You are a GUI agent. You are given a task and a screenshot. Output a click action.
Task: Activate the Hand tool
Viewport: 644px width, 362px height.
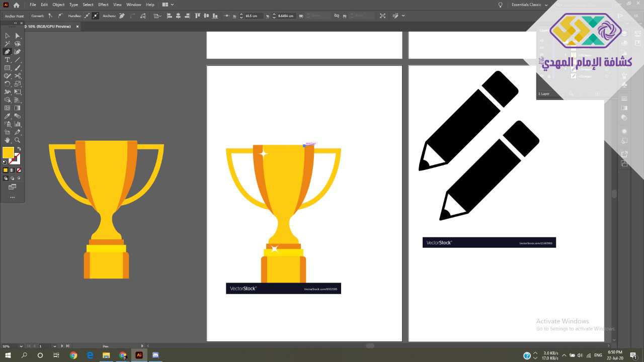pyautogui.click(x=7, y=140)
